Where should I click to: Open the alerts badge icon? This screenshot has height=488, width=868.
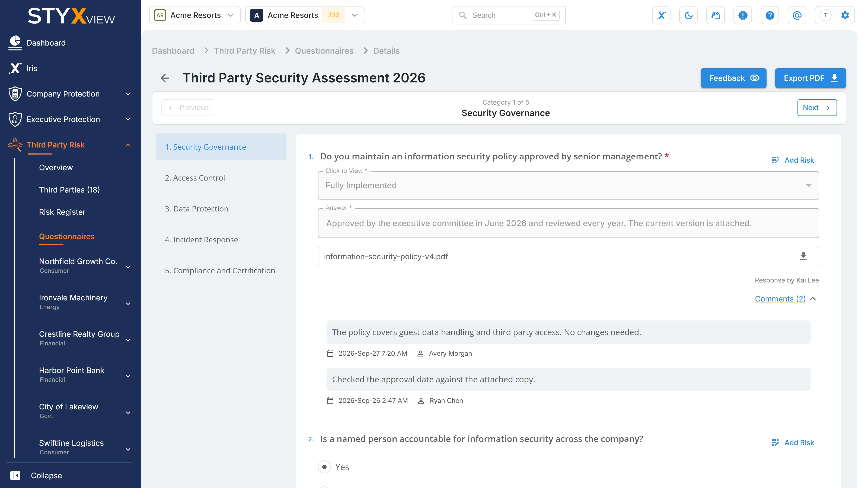pos(743,15)
